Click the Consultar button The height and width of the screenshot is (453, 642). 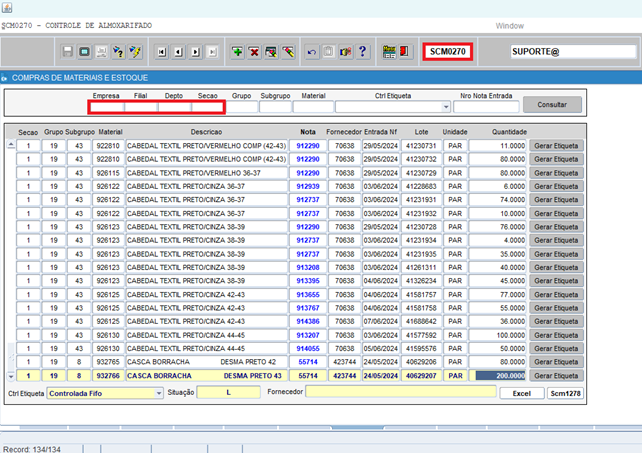tap(552, 104)
